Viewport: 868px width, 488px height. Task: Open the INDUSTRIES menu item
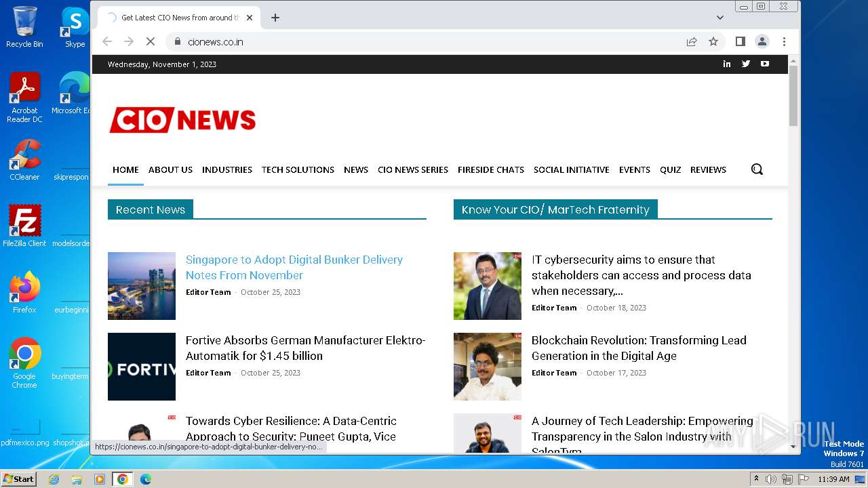(227, 169)
